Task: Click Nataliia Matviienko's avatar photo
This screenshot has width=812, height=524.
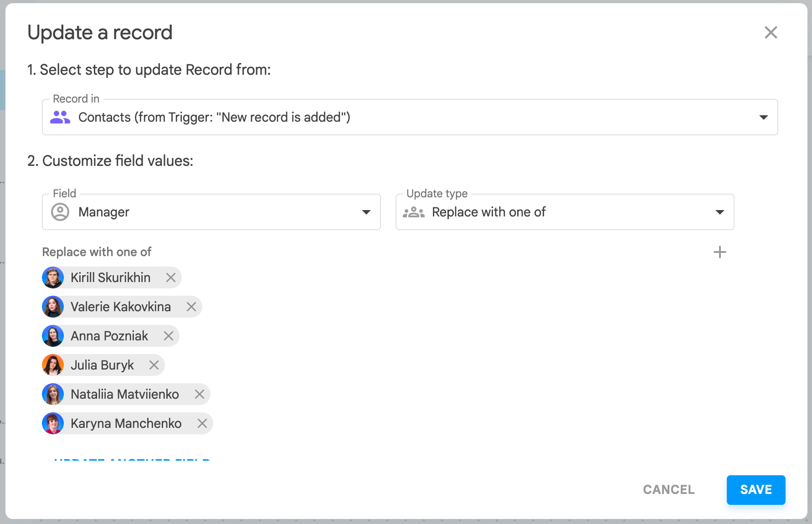Action: tap(53, 394)
